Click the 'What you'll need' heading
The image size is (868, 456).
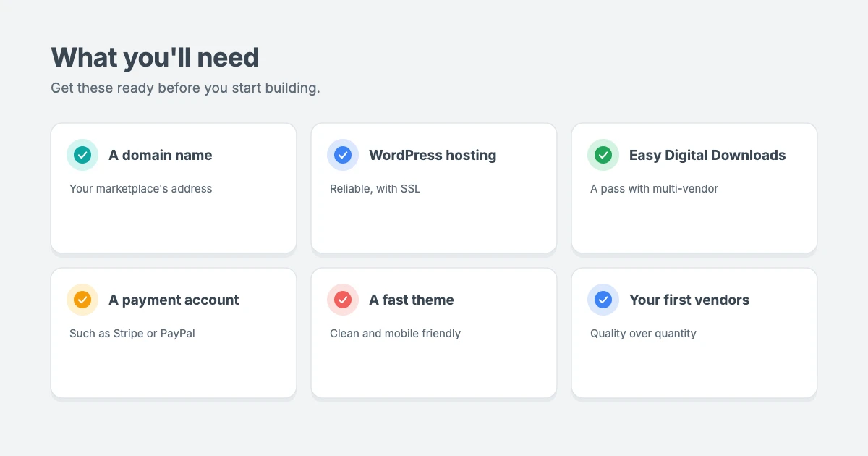coord(155,57)
